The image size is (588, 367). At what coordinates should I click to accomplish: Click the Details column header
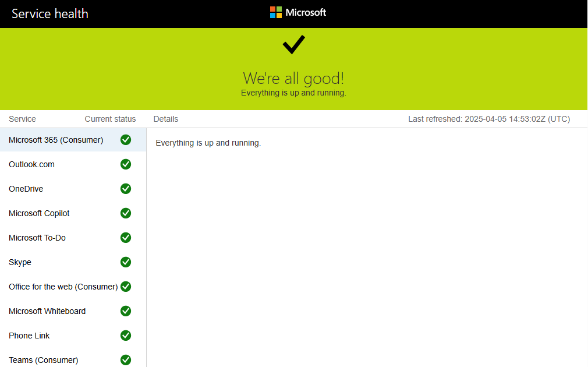(x=166, y=119)
